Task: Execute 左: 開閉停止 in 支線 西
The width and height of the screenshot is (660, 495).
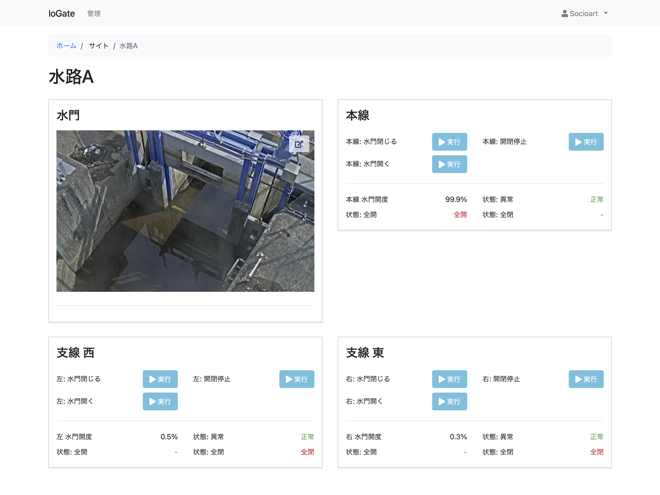Action: (296, 379)
